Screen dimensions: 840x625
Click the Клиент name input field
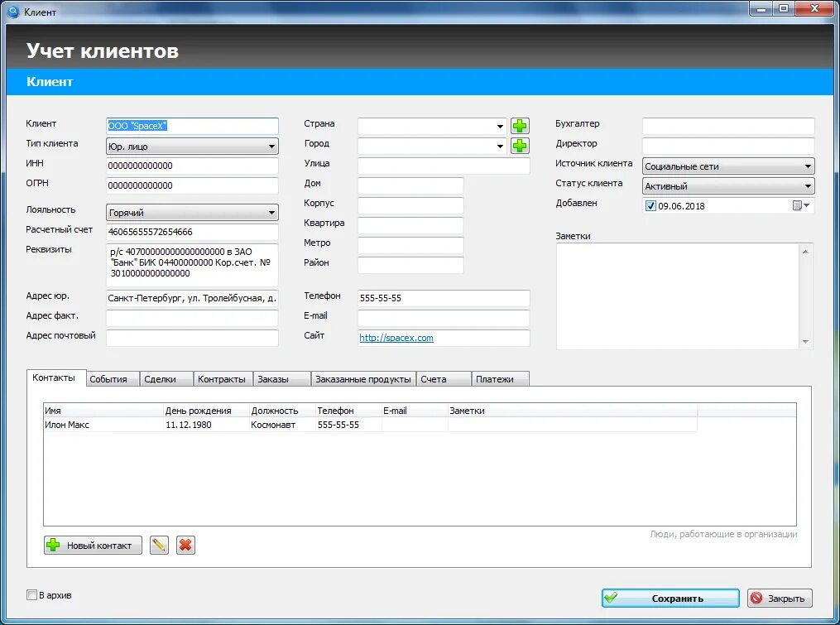coord(192,126)
